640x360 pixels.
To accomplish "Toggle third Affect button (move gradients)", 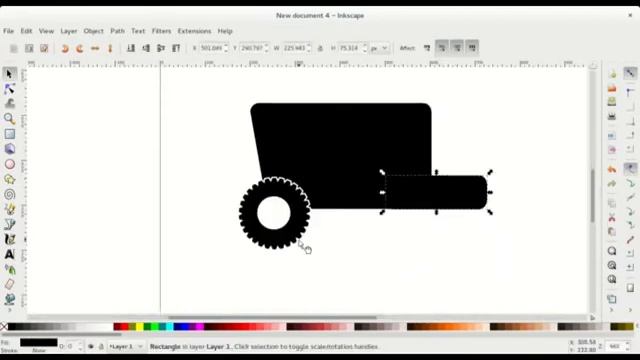I will pyautogui.click(x=457, y=48).
